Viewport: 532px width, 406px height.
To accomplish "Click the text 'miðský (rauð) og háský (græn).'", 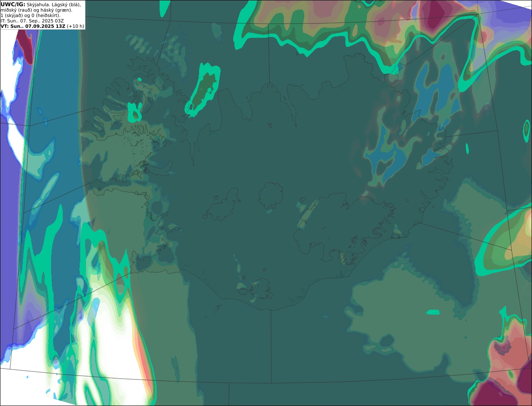I will (x=36, y=10).
